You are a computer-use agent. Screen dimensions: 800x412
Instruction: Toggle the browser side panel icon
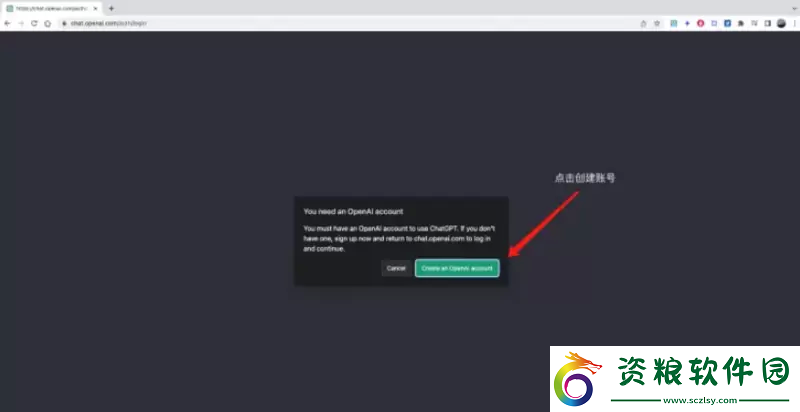coord(767,23)
